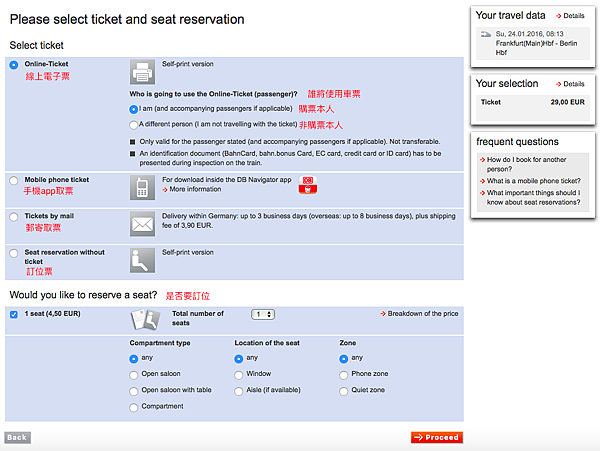Select the Window seat location
Screen dimensions: 600x451
(x=238, y=374)
